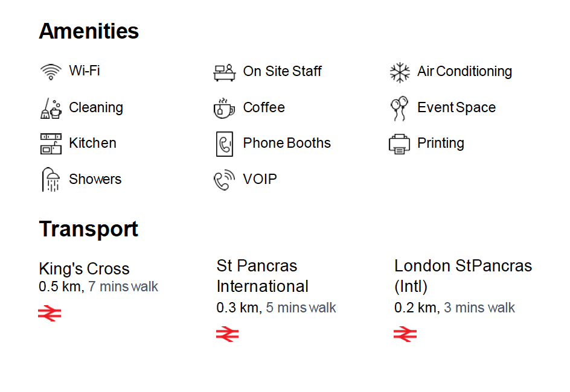This screenshot has height=392, width=570.
Task: Click the Amenities section heading
Action: 89,31
